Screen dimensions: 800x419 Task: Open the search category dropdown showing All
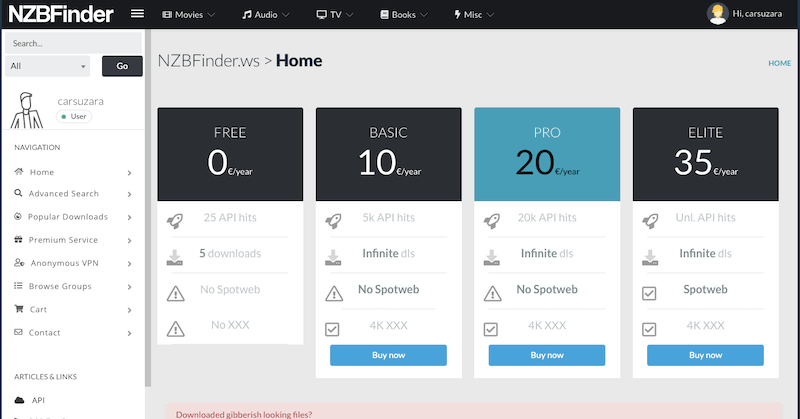point(47,66)
